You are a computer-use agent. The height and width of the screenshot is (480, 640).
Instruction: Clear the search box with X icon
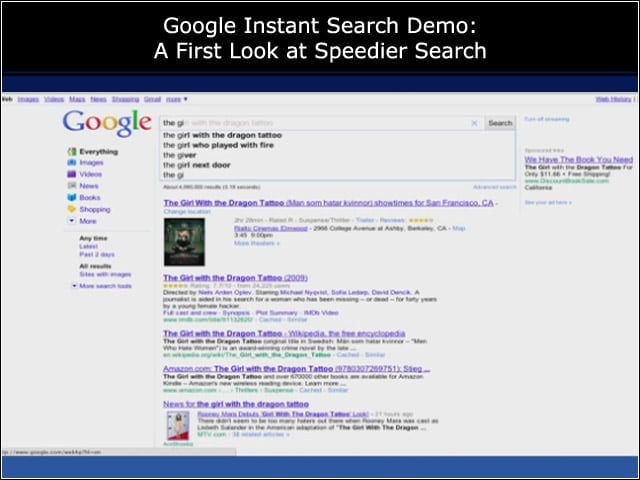[x=474, y=123]
